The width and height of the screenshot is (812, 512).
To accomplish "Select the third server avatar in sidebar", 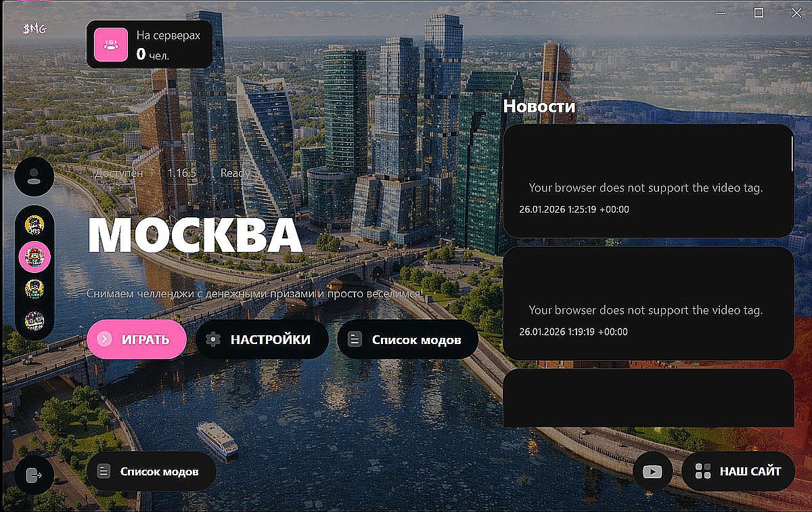I will pyautogui.click(x=35, y=289).
